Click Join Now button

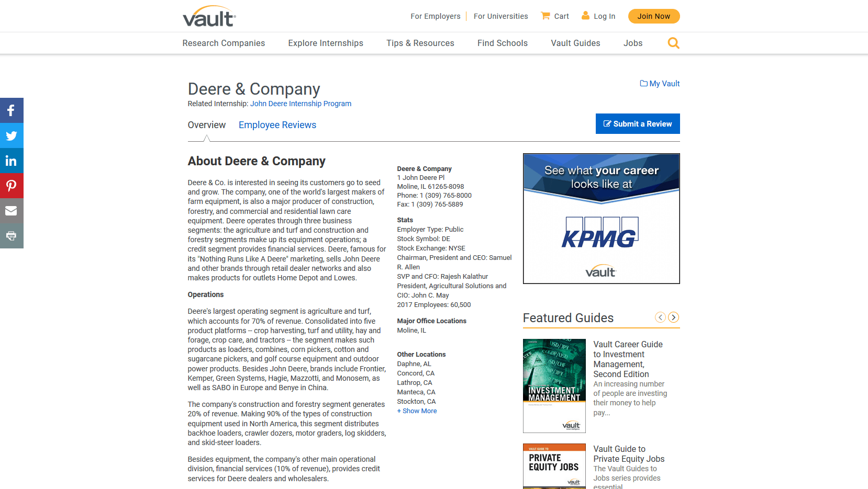(654, 16)
